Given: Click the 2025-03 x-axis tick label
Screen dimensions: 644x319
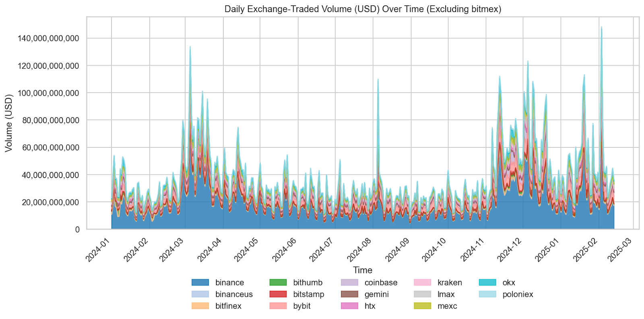Looking at the screenshot, I should pyautogui.click(x=620, y=250).
